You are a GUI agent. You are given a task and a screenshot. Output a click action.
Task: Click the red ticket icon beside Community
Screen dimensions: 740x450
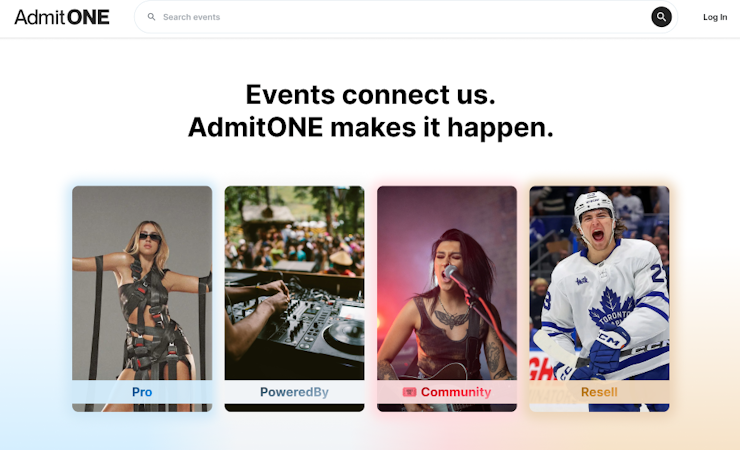click(x=409, y=392)
